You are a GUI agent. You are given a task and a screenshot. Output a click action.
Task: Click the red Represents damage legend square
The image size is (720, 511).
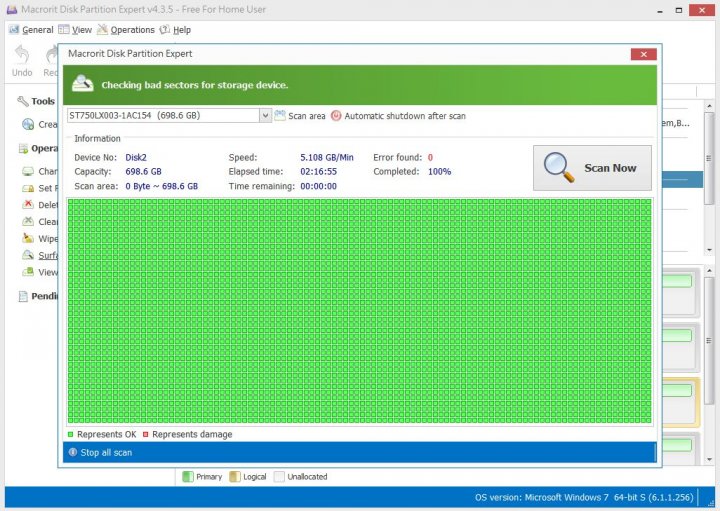coord(146,434)
